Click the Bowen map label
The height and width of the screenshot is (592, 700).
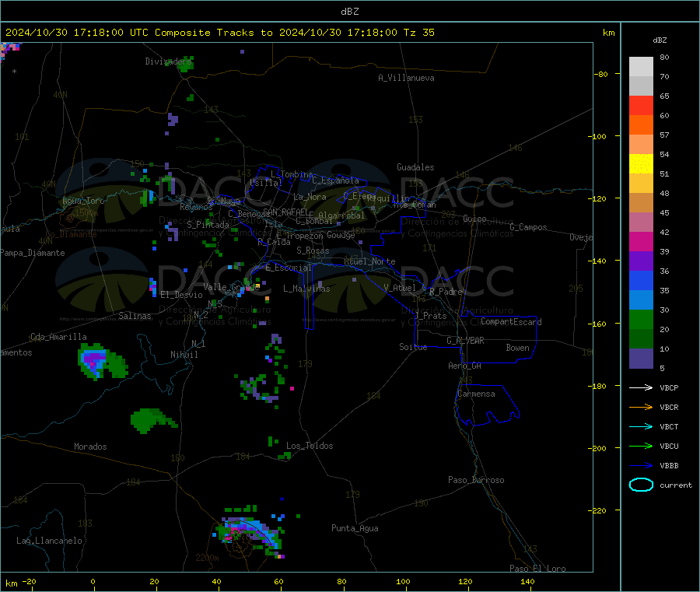tap(517, 348)
